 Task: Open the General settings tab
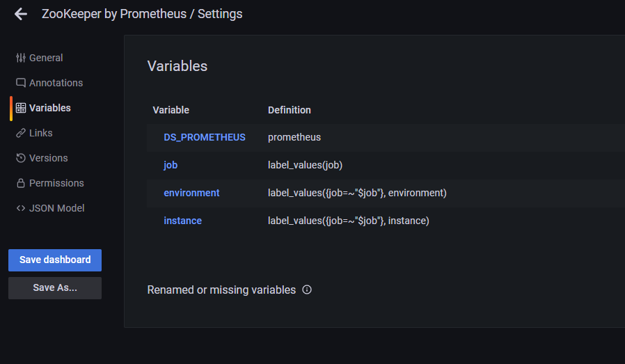(46, 58)
